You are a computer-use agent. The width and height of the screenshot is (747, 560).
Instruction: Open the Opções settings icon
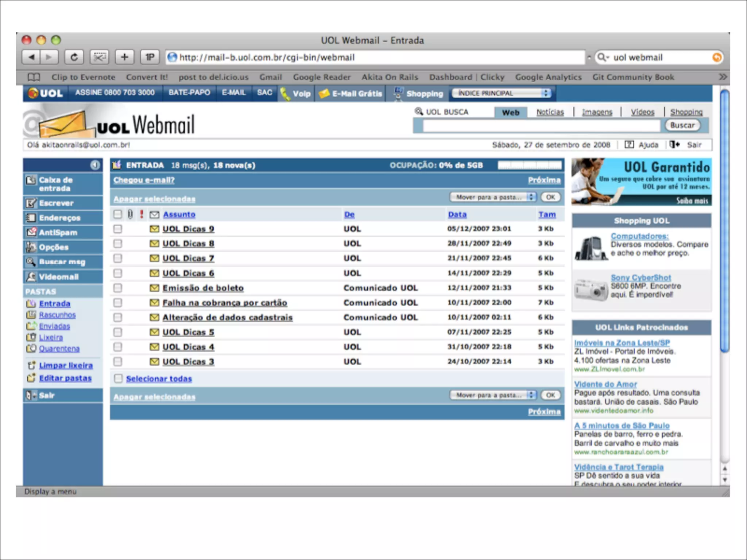tap(31, 247)
